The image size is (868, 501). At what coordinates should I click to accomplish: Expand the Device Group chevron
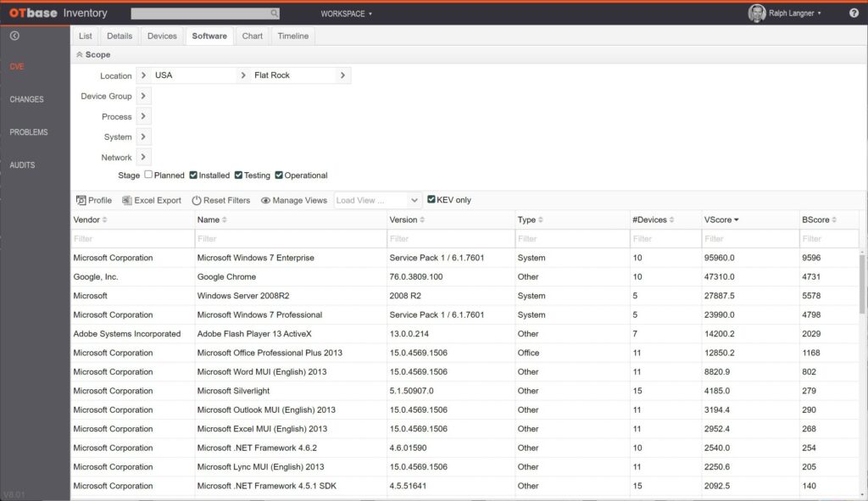coord(143,96)
